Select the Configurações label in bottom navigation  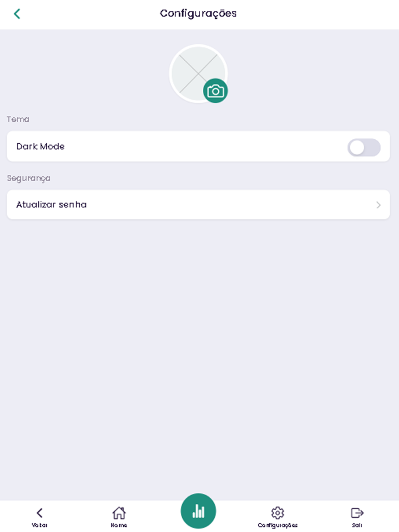point(278,525)
